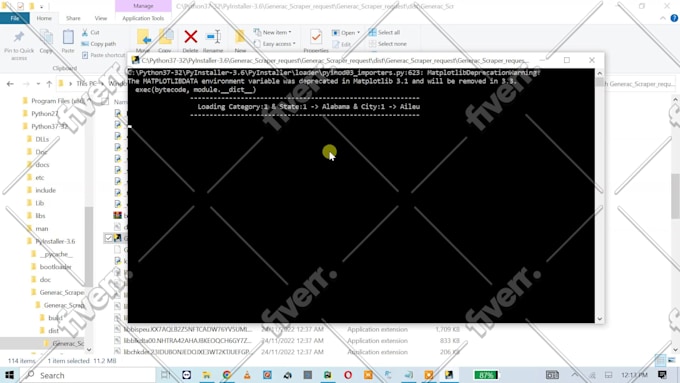Go forward in File Explorer navigation
Screen dimensions: 680x383
(26, 84)
